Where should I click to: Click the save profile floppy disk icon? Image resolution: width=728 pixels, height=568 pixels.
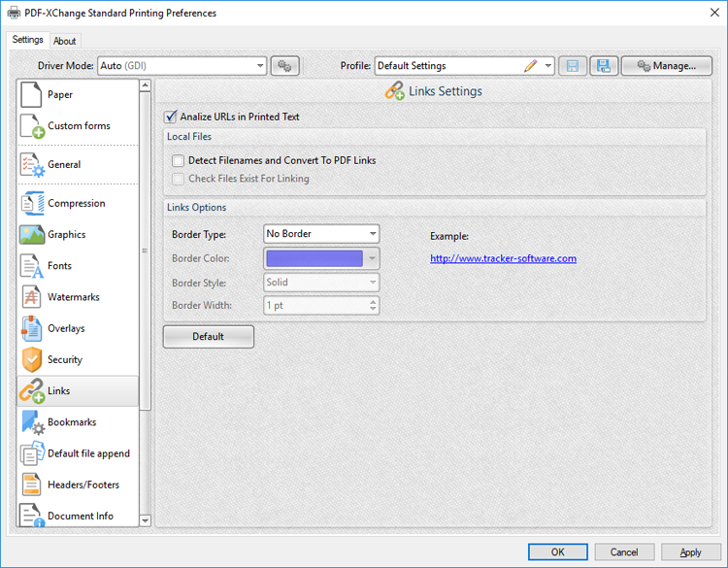click(603, 66)
